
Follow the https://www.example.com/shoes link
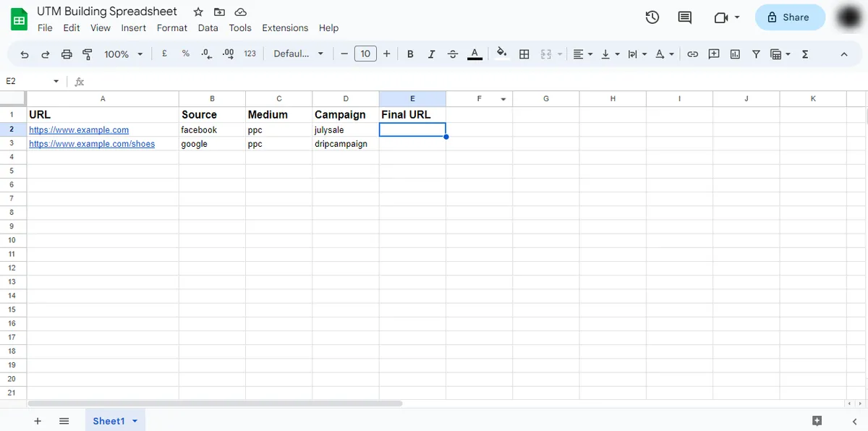91,143
